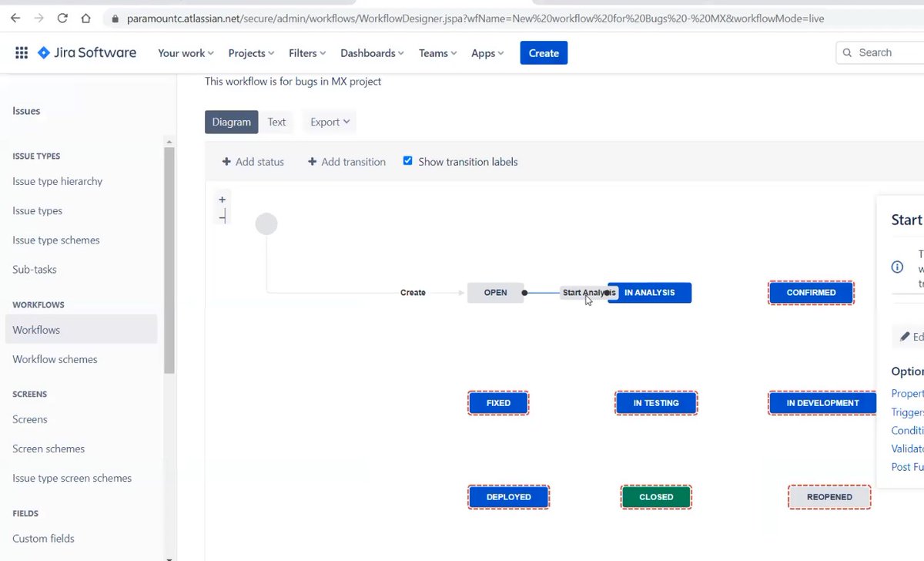Image resolution: width=924 pixels, height=561 pixels.
Task: Click the plus icon beside Add transition
Action: (311, 162)
